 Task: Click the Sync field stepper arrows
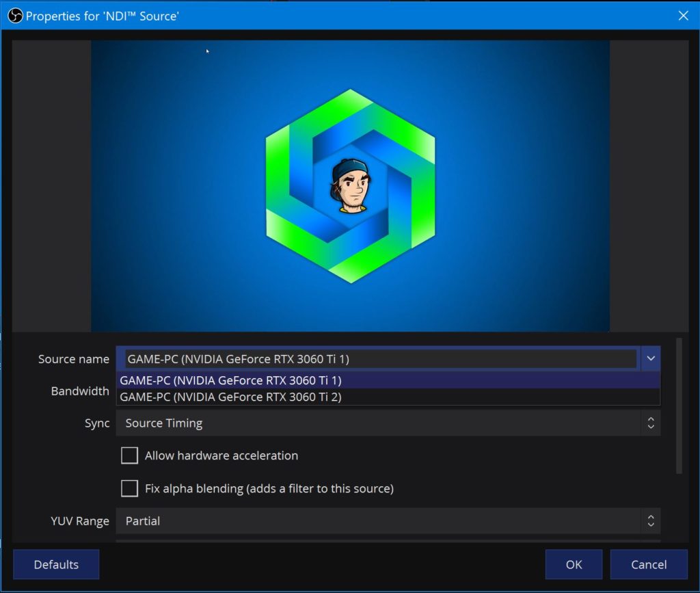650,423
